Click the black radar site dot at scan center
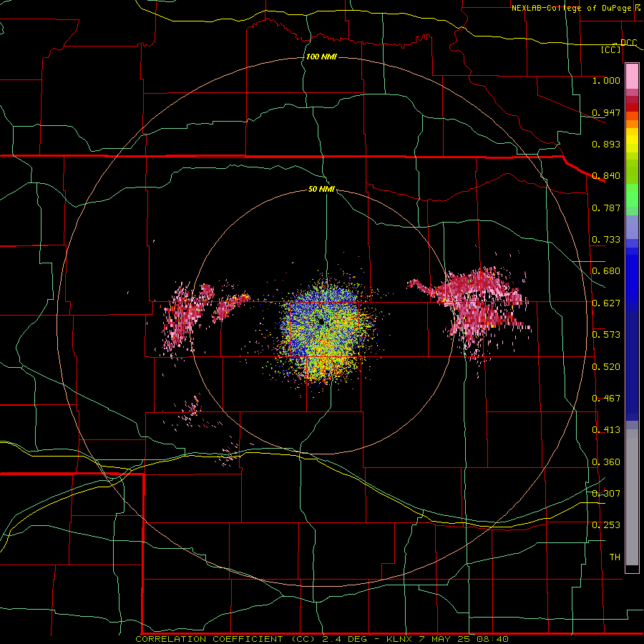Screen dimensions: 644x644 [321, 321]
